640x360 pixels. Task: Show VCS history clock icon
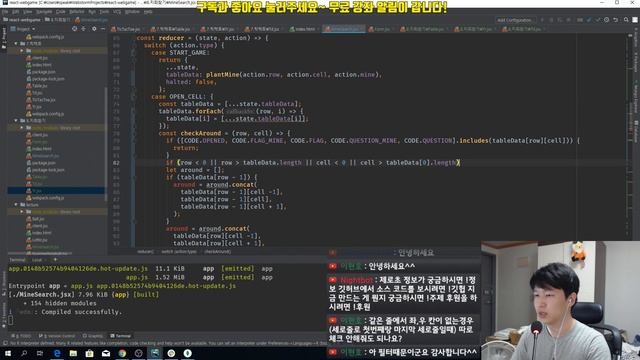pyautogui.click(x=607, y=20)
